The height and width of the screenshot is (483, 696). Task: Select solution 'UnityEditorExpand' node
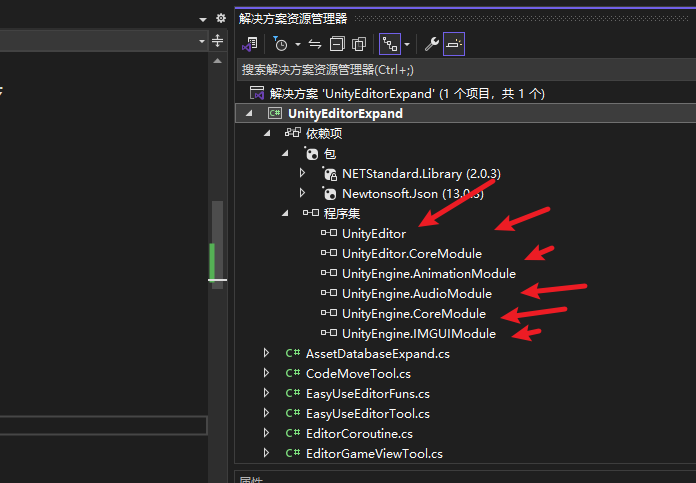pos(407,94)
